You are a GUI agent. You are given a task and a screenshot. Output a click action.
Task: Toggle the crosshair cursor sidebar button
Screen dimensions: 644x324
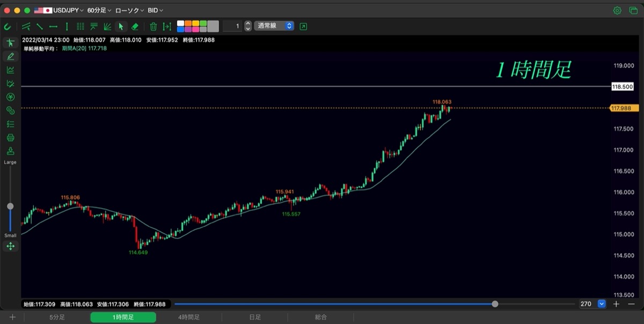tap(10, 43)
